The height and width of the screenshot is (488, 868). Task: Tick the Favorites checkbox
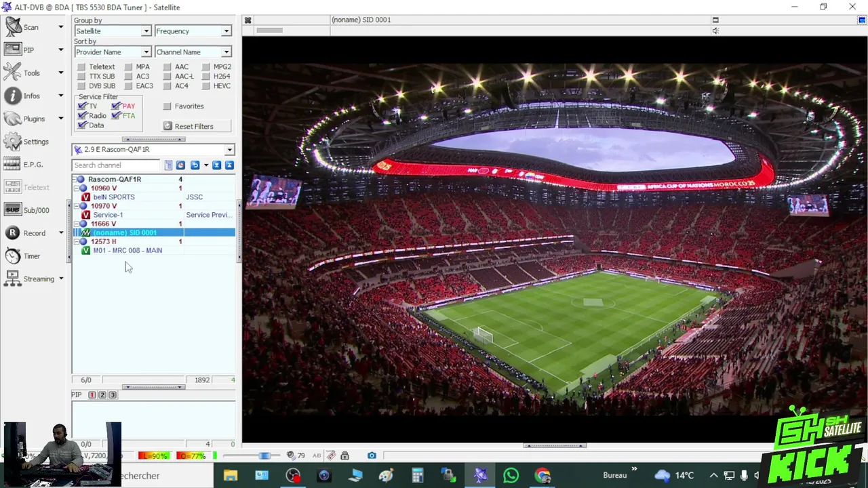click(167, 106)
